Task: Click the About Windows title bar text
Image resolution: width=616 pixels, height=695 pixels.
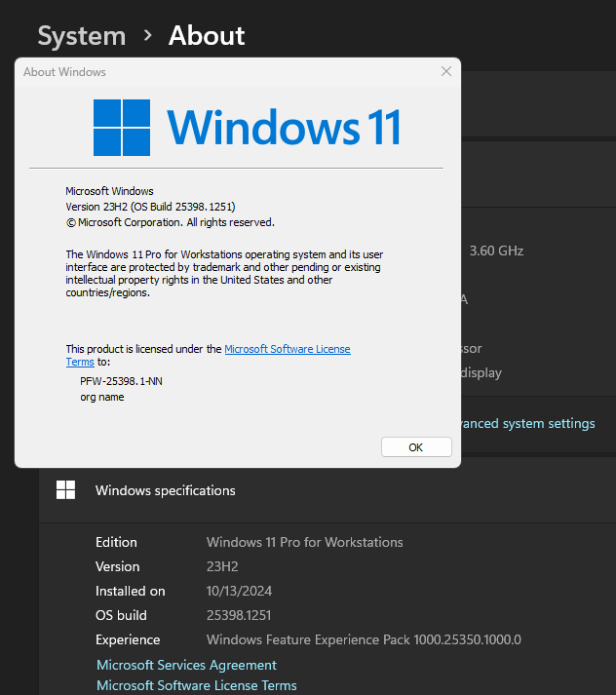Action: pos(64,72)
